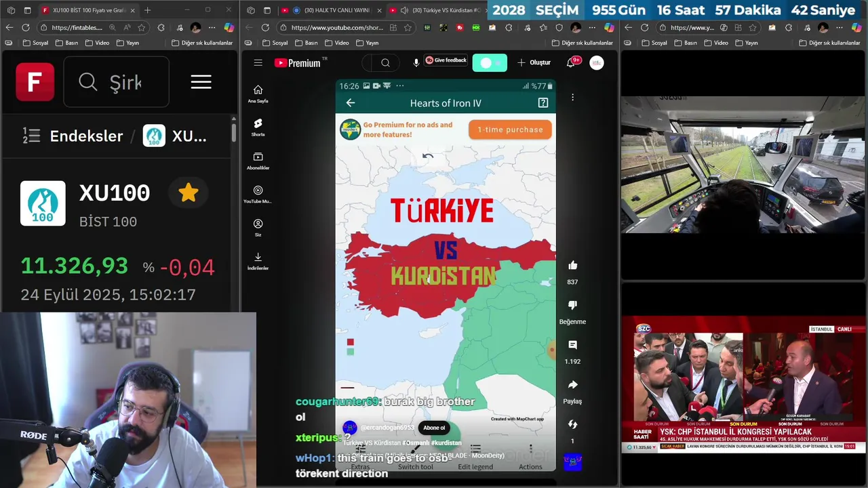Screen dimensions: 868x488
Task: Refresh the middle YouTube window
Action: [265, 27]
